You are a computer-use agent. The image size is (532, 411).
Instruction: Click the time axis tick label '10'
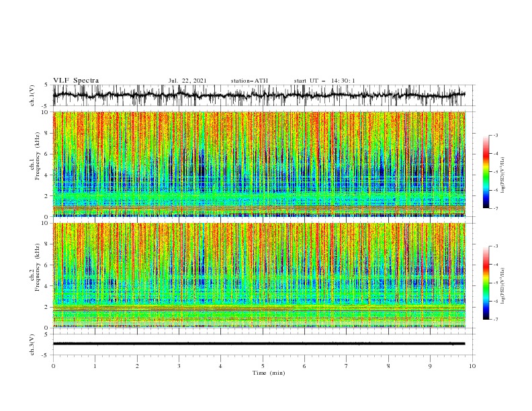pyautogui.click(x=472, y=366)
